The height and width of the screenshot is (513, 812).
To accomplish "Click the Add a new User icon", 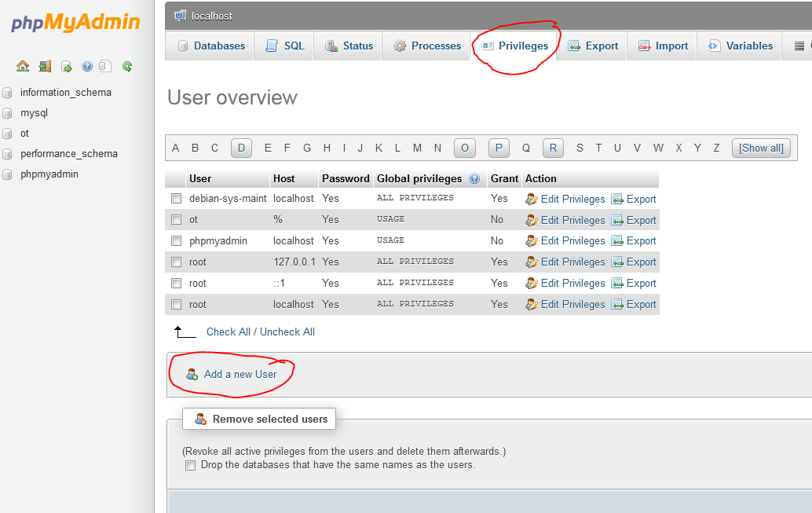I will click(x=192, y=374).
